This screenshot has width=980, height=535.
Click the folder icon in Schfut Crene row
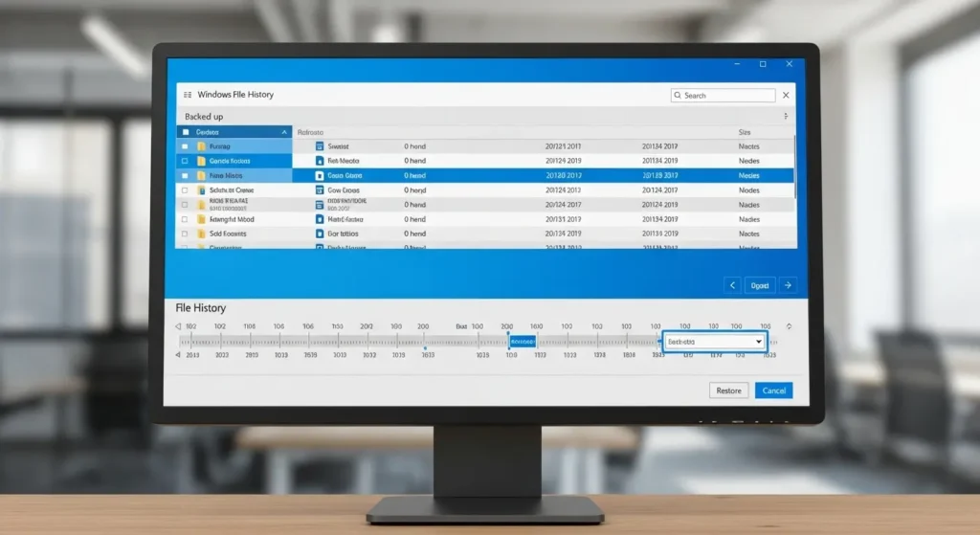(x=201, y=190)
